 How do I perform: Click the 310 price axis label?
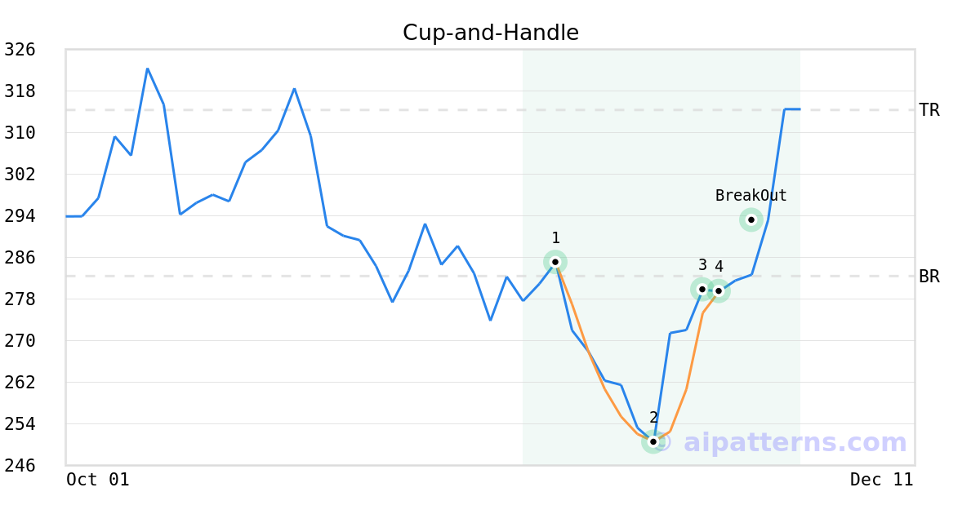20,133
